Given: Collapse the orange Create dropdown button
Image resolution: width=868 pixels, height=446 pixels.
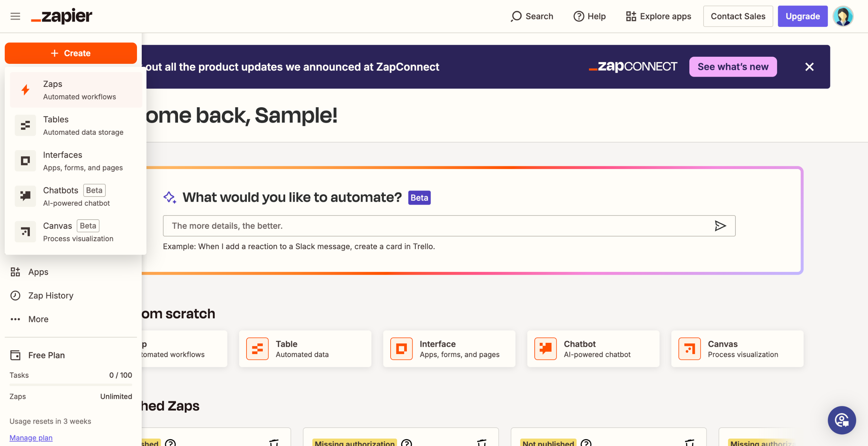Looking at the screenshot, I should 71,53.
